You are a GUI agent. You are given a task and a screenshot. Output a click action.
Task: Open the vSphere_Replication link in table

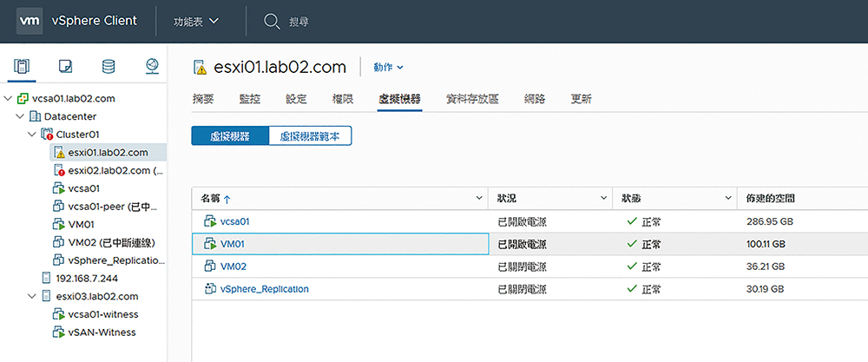(265, 289)
